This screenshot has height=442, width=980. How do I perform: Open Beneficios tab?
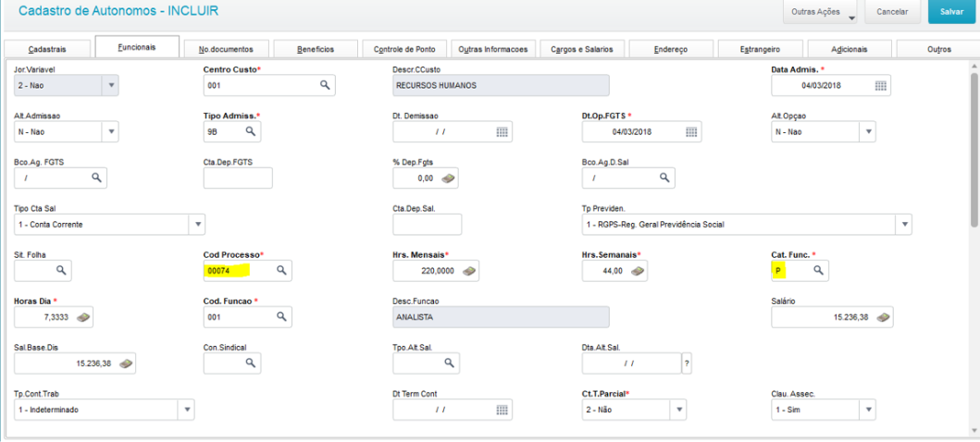tap(316, 49)
